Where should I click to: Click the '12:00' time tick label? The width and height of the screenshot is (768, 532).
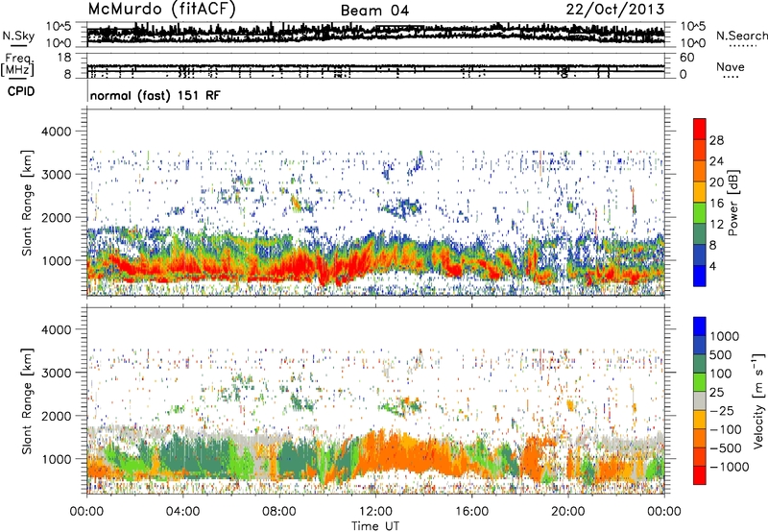(x=375, y=512)
